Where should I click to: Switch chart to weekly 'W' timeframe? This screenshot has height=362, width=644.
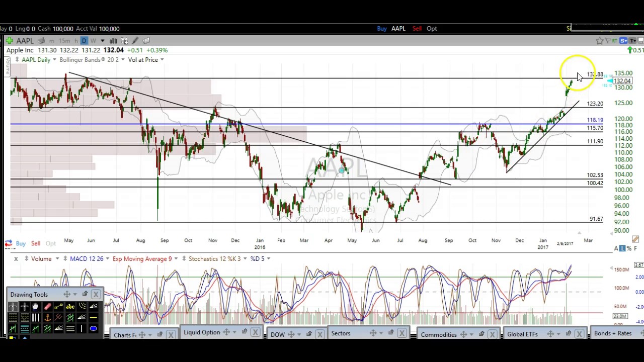93,41
